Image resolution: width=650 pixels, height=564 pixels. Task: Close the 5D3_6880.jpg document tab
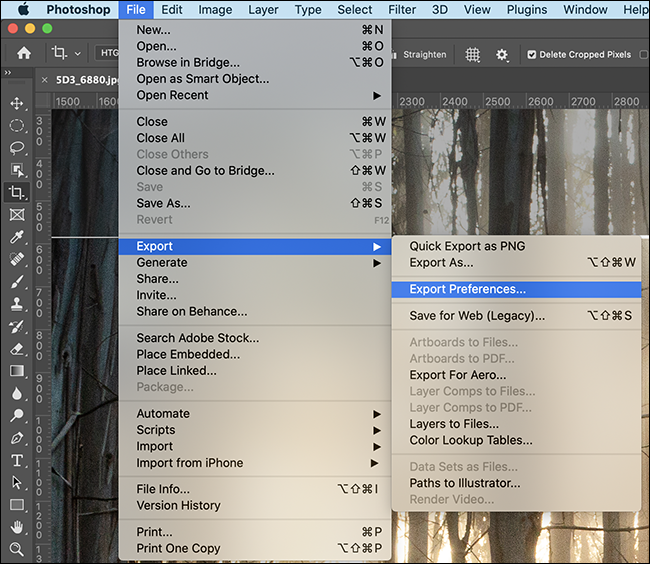coord(44,80)
